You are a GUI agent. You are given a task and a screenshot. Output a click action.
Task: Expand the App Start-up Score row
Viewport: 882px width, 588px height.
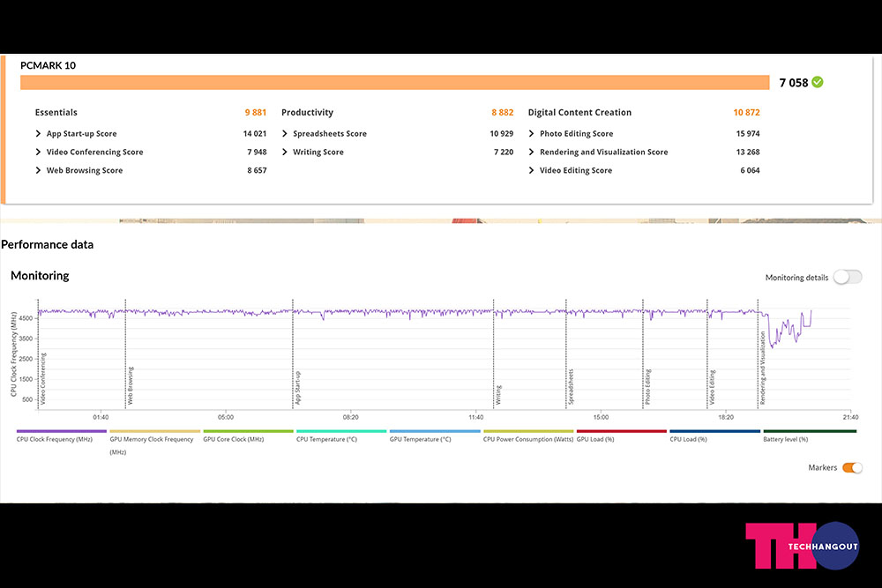tap(38, 134)
